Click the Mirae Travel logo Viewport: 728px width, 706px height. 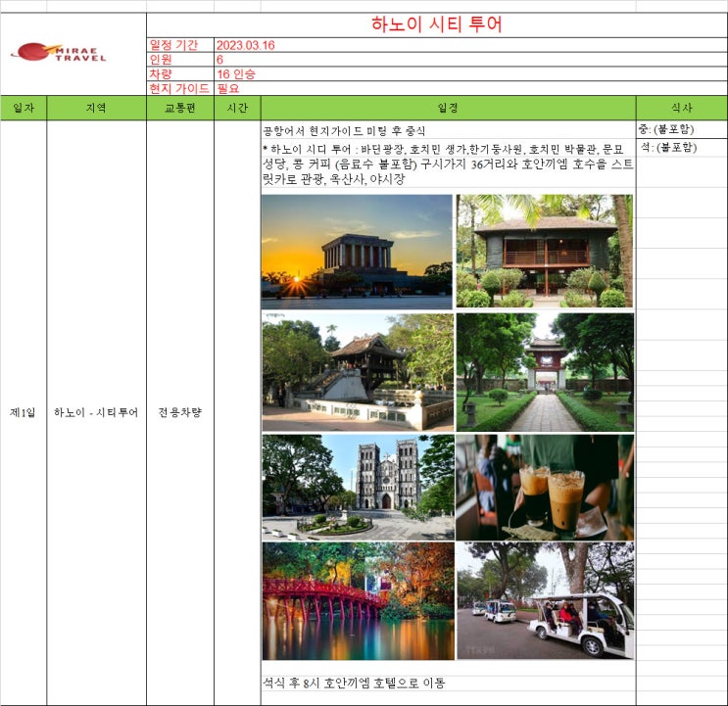tap(59, 52)
